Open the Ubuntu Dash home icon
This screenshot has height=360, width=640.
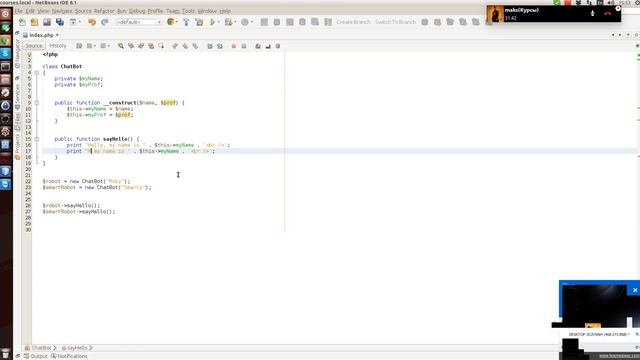pos(5,14)
